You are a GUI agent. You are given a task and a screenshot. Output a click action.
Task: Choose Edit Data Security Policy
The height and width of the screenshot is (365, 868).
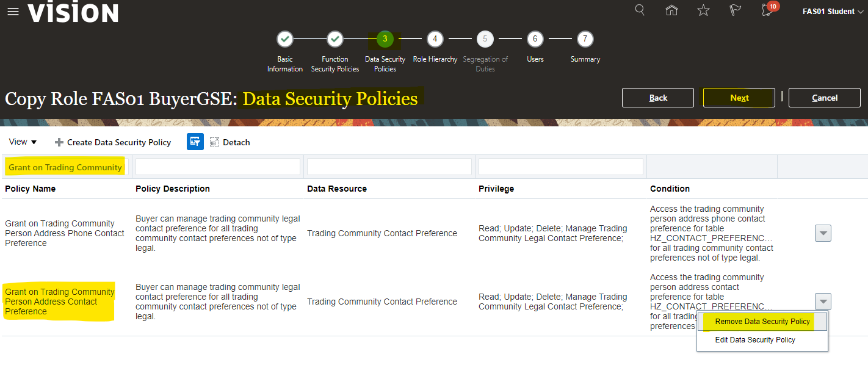click(x=755, y=340)
